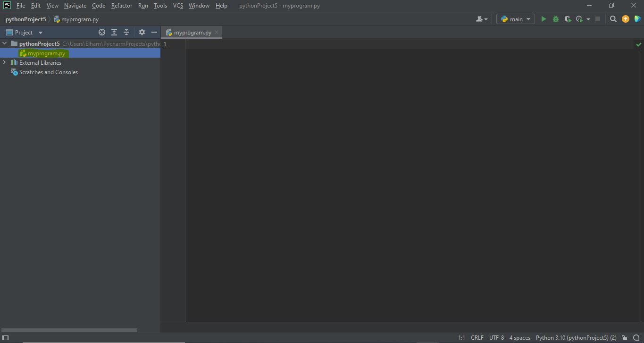The image size is (644, 343).
Task: Toggle read-only lock icon in status bar
Action: (625, 338)
